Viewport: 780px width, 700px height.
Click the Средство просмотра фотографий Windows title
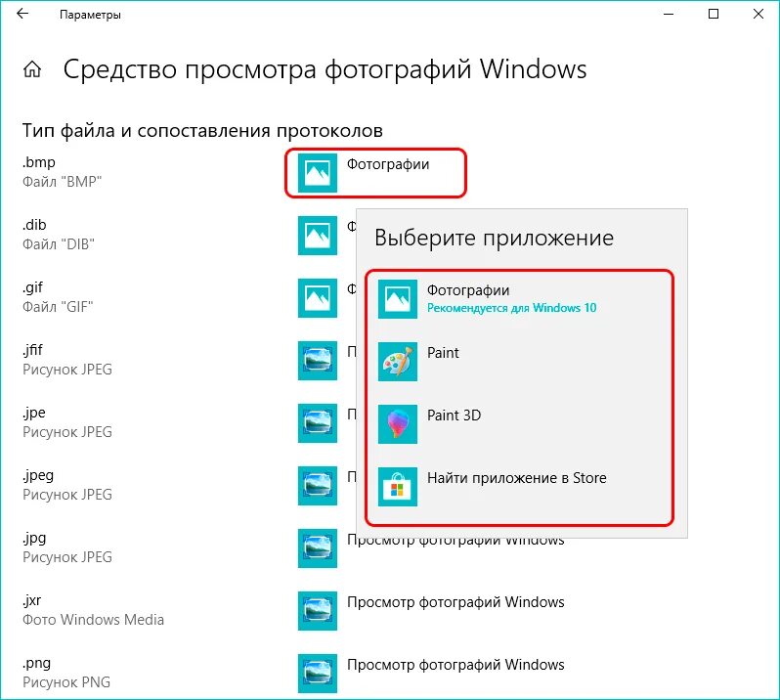coord(325,69)
